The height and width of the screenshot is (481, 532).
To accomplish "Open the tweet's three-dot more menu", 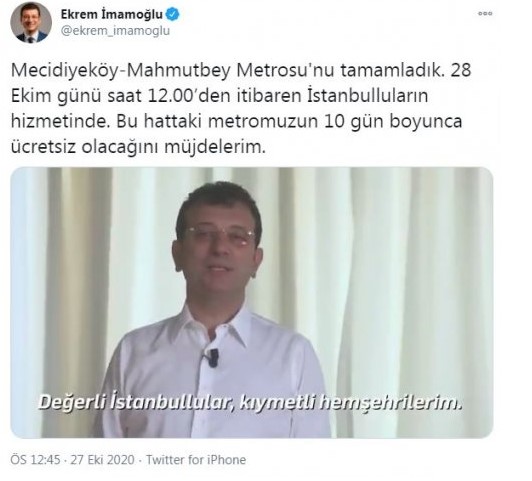I will click(x=485, y=14).
